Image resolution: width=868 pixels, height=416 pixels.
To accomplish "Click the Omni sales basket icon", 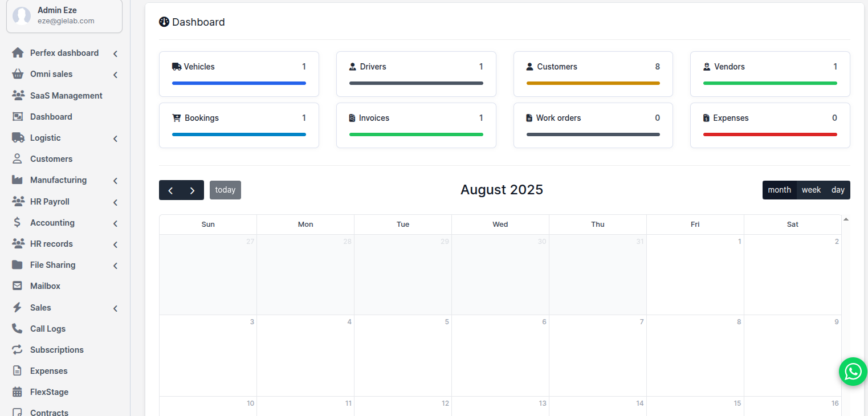I will click(x=18, y=74).
